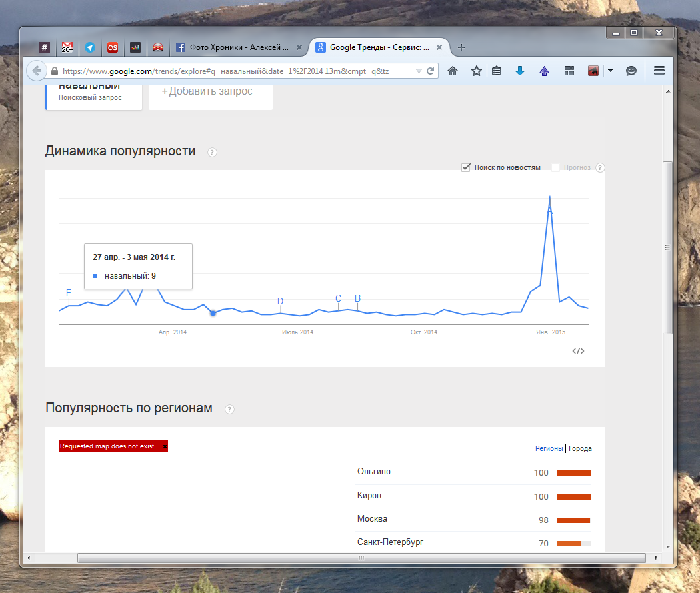Click news marker B on the chart

tap(357, 298)
